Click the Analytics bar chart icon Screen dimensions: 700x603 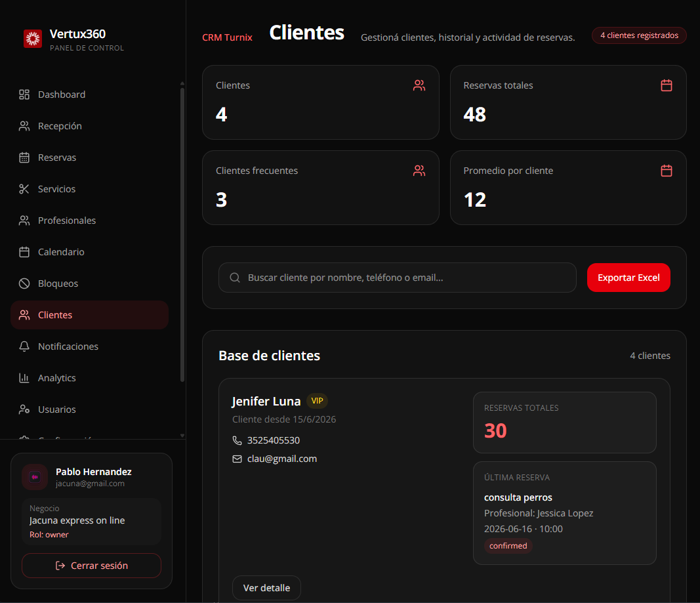click(24, 378)
